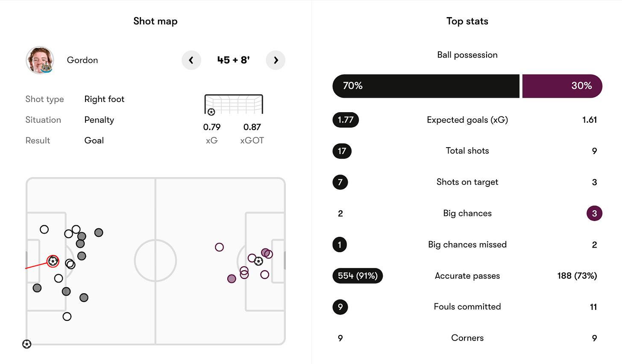The image size is (622, 364).
Task: Click the 70% black possession bar
Action: [426, 86]
